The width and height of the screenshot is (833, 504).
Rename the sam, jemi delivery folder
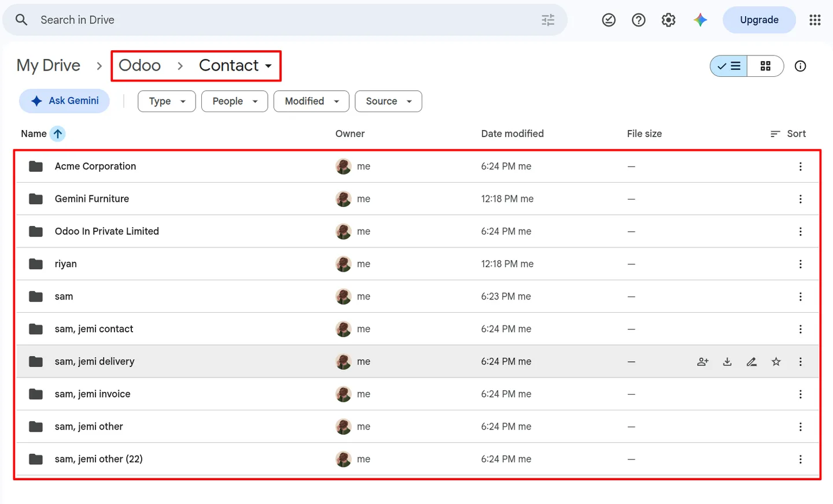(751, 362)
